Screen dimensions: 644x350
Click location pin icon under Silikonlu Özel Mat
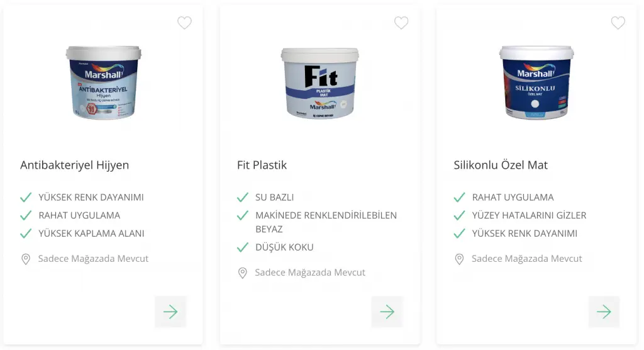[459, 259]
